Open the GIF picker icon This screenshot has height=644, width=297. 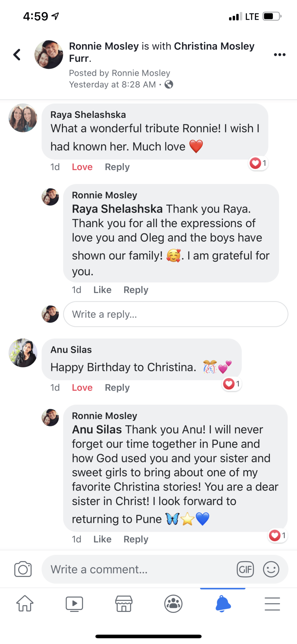tap(245, 569)
